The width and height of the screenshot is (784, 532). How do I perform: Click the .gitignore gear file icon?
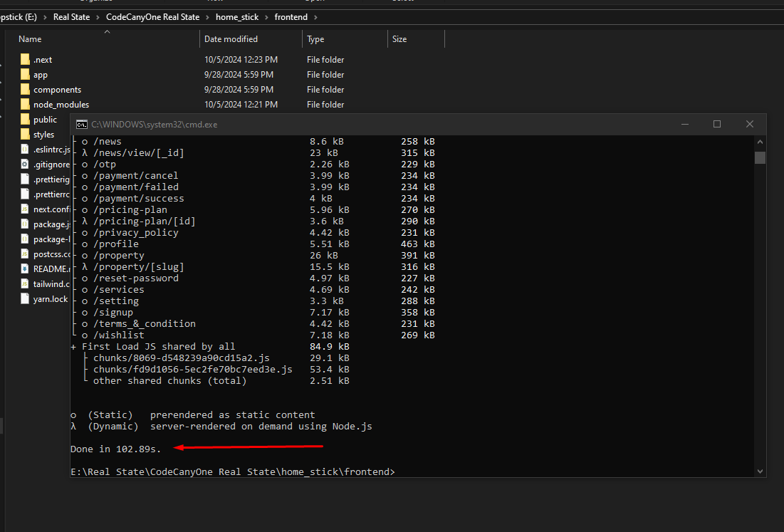coord(24,164)
